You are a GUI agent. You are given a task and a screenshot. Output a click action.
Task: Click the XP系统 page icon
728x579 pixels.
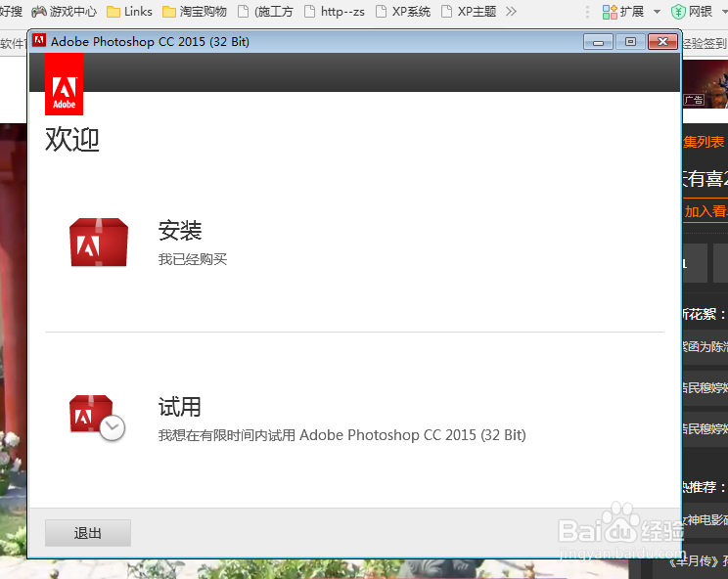381,11
